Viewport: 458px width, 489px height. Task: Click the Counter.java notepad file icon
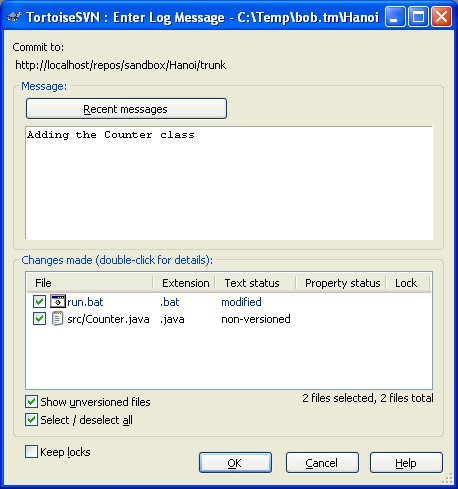[57, 319]
